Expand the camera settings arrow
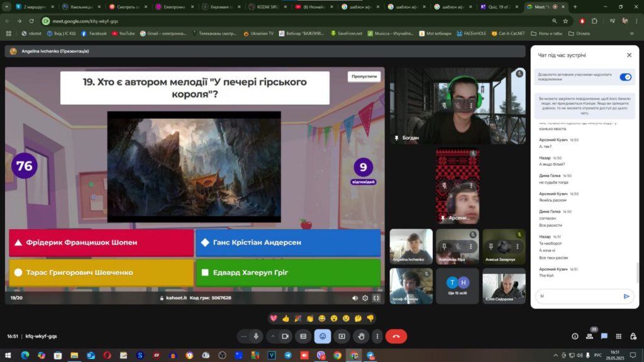Image resolution: width=644 pixels, height=362 pixels. point(273,336)
